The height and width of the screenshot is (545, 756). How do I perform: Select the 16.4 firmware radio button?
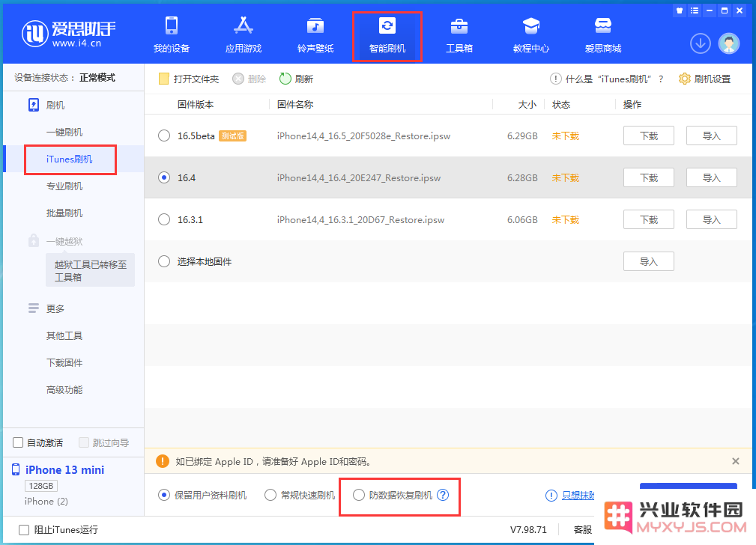coord(164,178)
